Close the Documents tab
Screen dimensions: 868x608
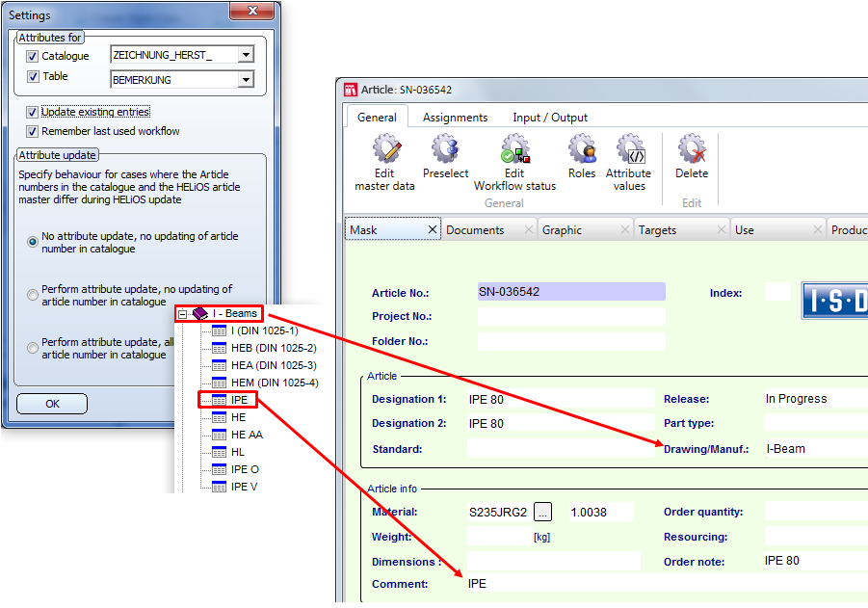point(529,229)
